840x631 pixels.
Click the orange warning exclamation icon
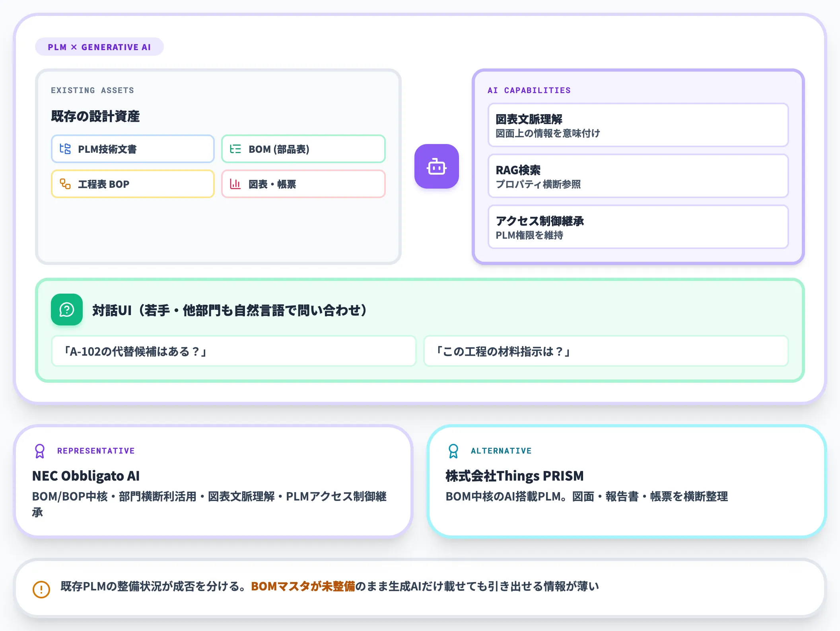pyautogui.click(x=41, y=589)
